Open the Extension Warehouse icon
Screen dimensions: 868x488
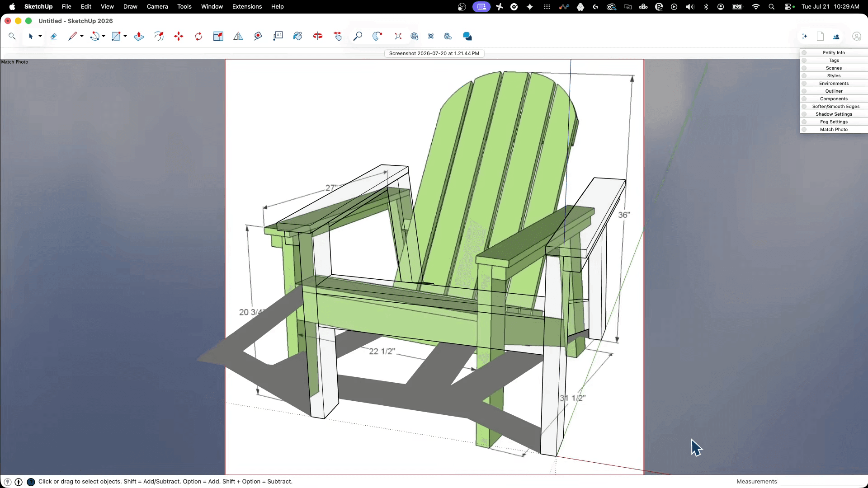click(431, 37)
